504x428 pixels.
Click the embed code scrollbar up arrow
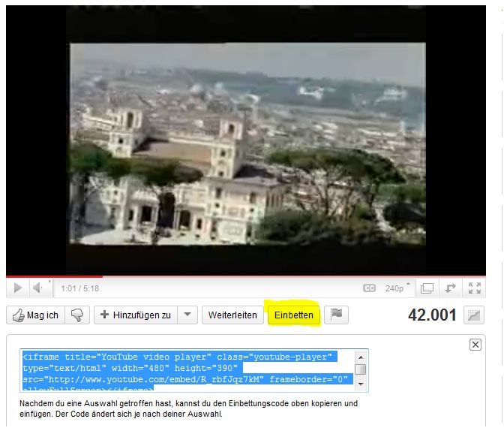pos(361,357)
